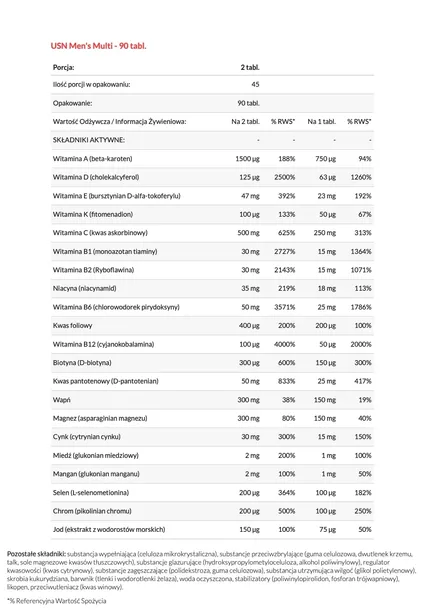
Task: Select the Witamina C (kwas askorbinowy) row
Action: coord(212,233)
